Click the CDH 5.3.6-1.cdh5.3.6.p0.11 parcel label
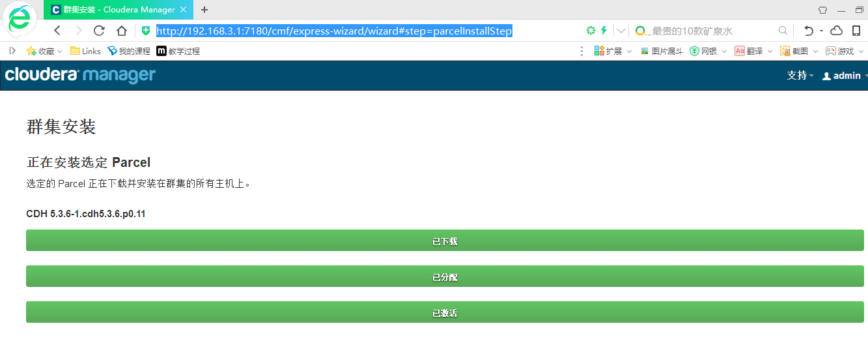Image resolution: width=868 pixels, height=356 pixels. pos(86,214)
